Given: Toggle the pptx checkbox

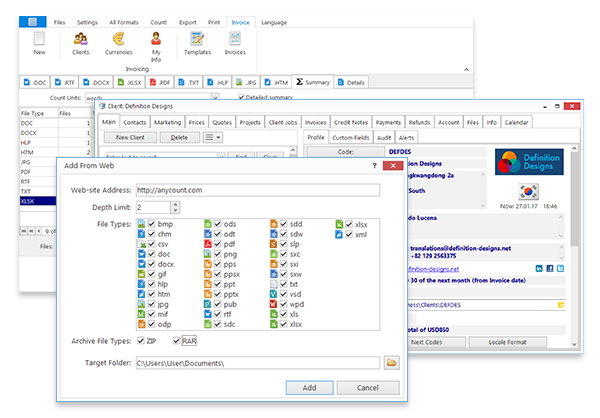Looking at the screenshot, I should point(217,294).
